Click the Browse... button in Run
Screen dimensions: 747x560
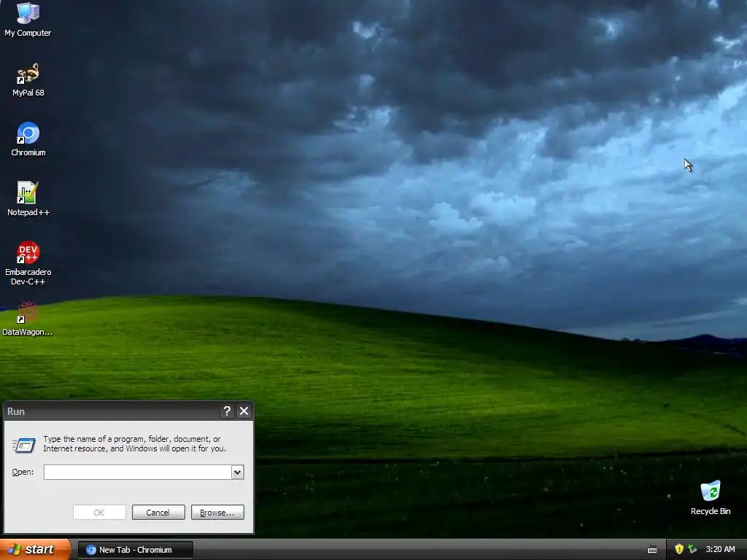[x=217, y=513]
